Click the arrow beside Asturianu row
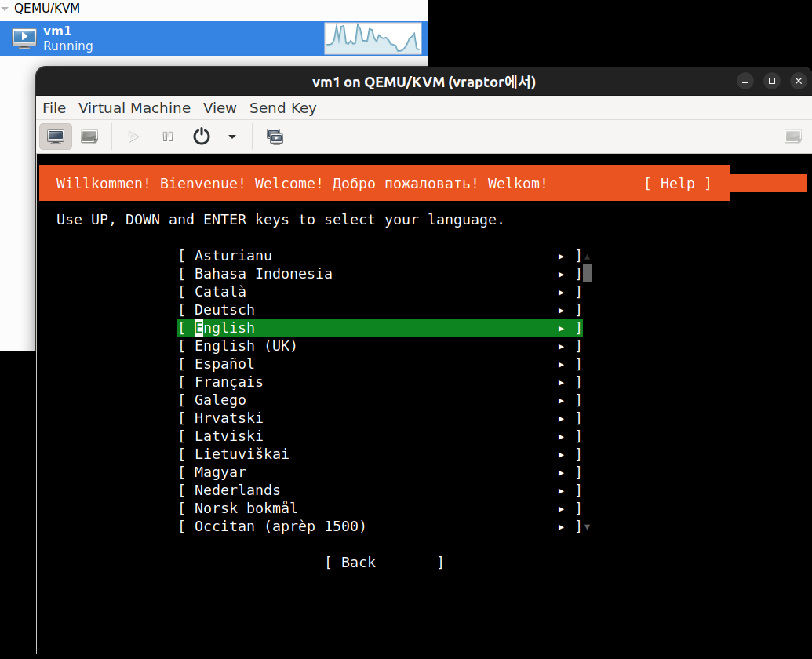The width and height of the screenshot is (812, 659). (561, 257)
